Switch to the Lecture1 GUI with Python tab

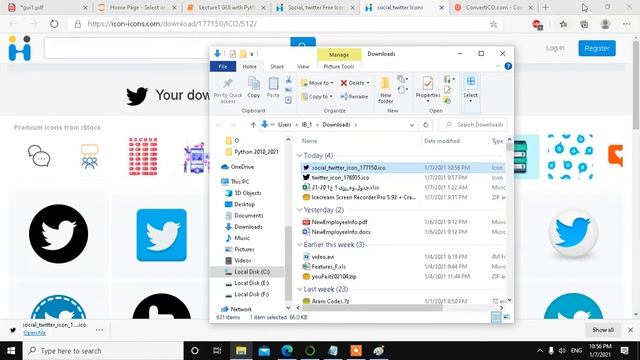point(227,7)
